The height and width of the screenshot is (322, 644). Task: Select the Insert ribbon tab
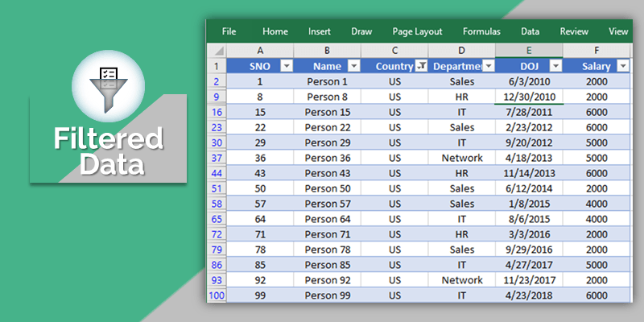[x=319, y=31]
